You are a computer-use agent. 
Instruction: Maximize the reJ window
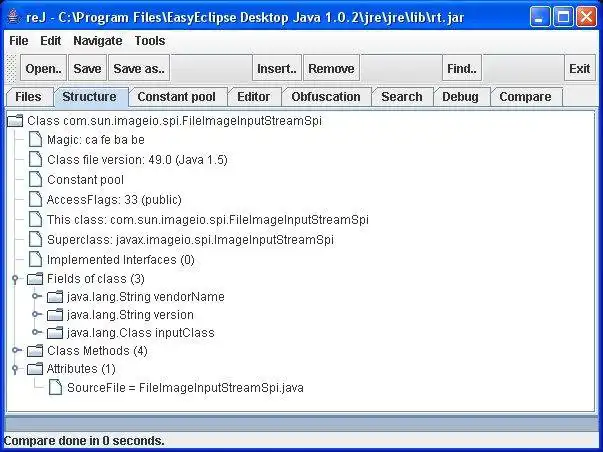563,17
